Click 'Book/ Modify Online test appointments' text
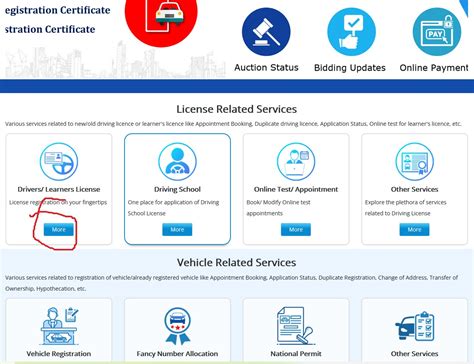This screenshot has height=364, width=474. point(279,208)
